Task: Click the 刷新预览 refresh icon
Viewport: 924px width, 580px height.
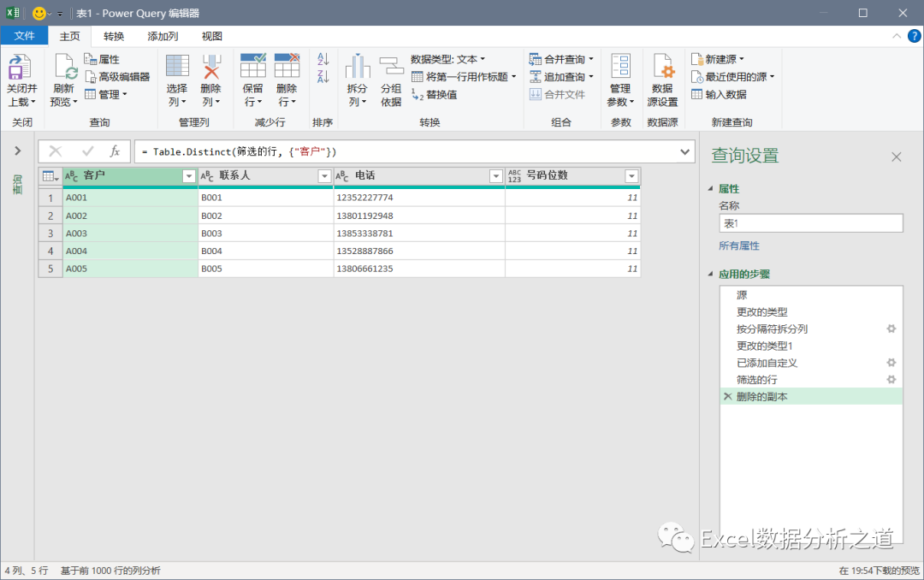Action: click(64, 67)
